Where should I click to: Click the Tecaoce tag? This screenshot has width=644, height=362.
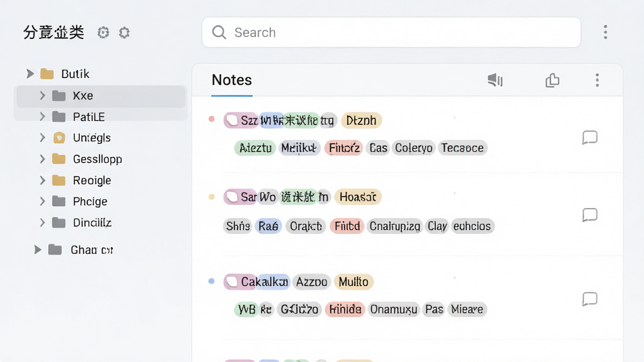(462, 148)
